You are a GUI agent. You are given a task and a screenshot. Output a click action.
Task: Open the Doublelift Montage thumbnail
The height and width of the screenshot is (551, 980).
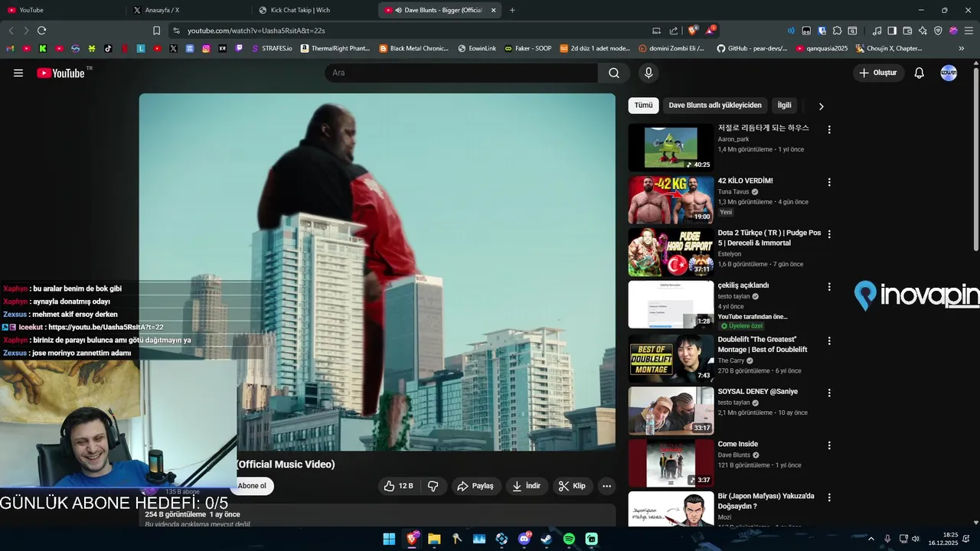click(x=671, y=358)
